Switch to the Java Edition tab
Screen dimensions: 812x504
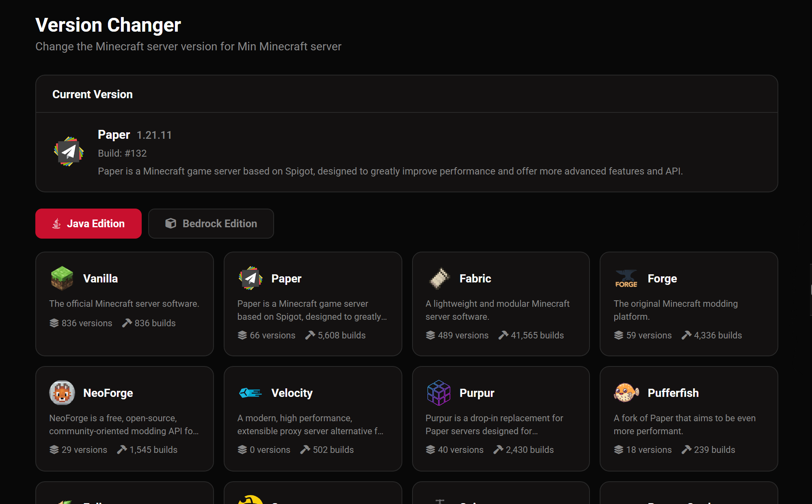[x=89, y=224]
